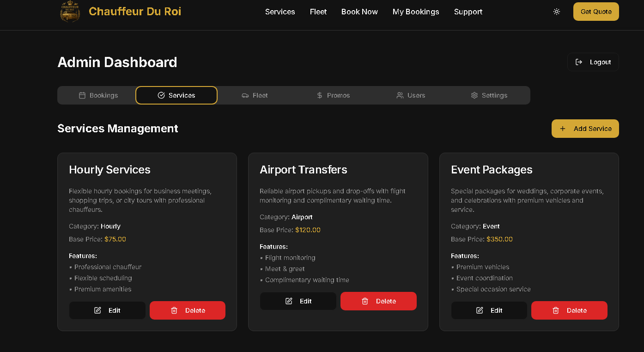Click the Chauffeur Du Roi logo emblem

click(70, 12)
